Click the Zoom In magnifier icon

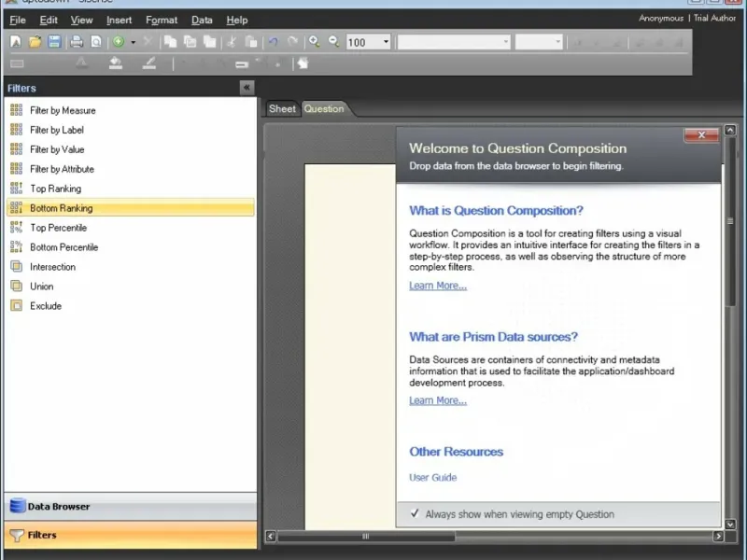pyautogui.click(x=315, y=42)
